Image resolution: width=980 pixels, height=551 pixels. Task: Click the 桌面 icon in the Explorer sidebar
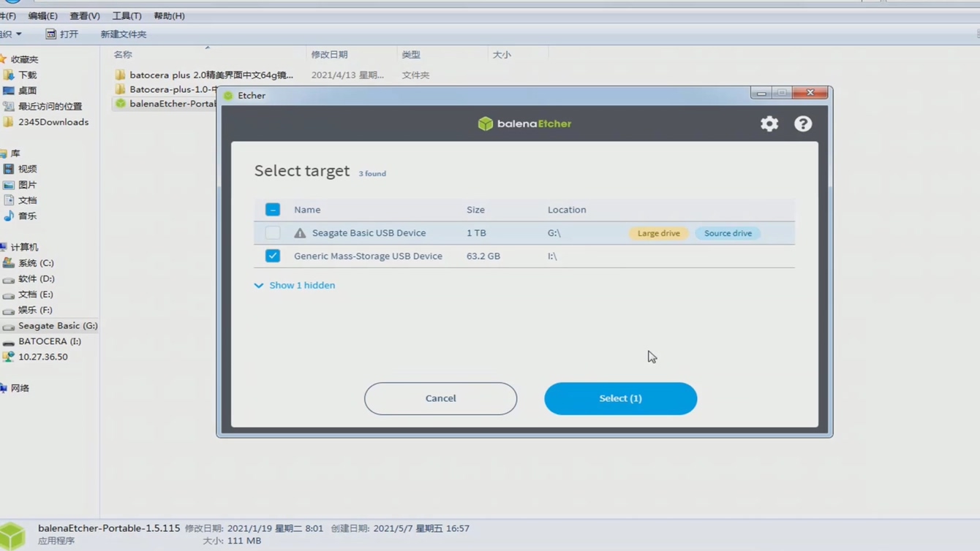[9, 91]
